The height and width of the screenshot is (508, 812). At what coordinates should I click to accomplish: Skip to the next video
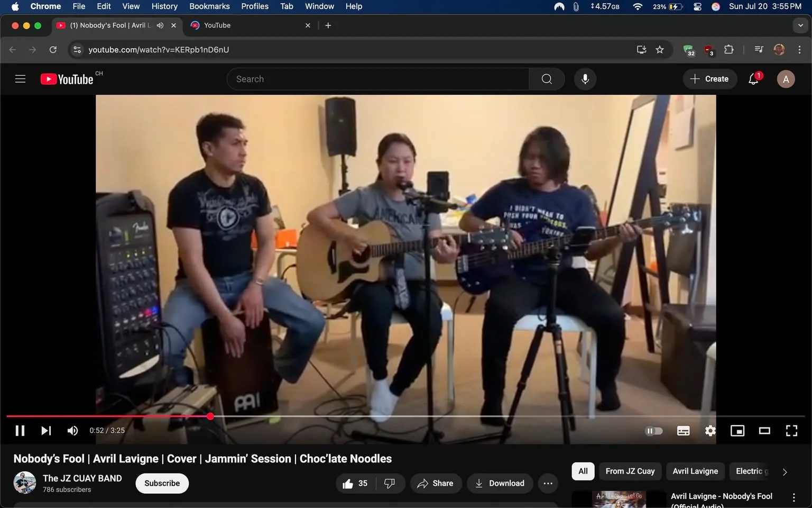46,430
